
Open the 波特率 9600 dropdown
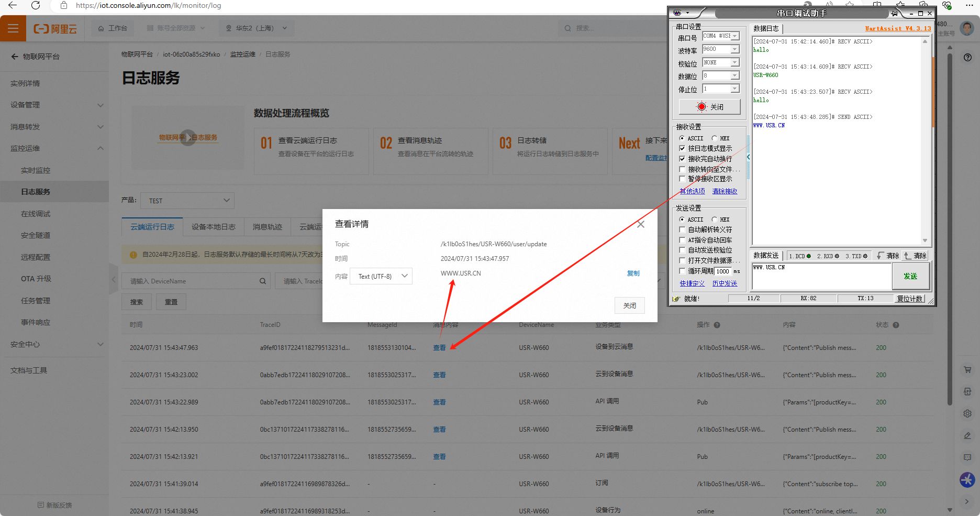click(x=734, y=49)
